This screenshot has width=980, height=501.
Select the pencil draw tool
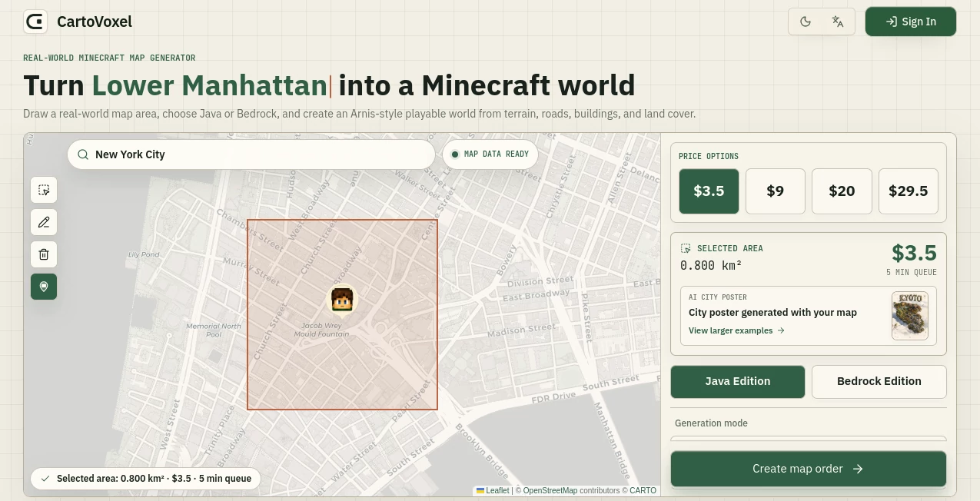tap(44, 222)
